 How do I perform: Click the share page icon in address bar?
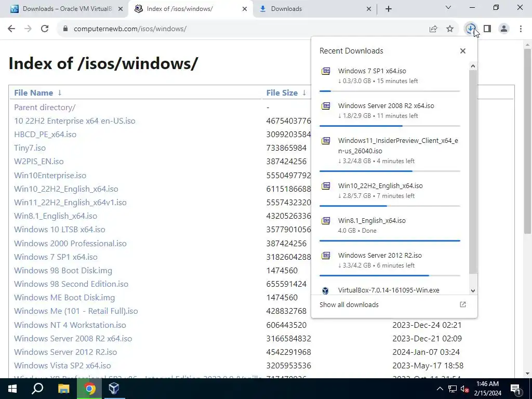[433, 29]
